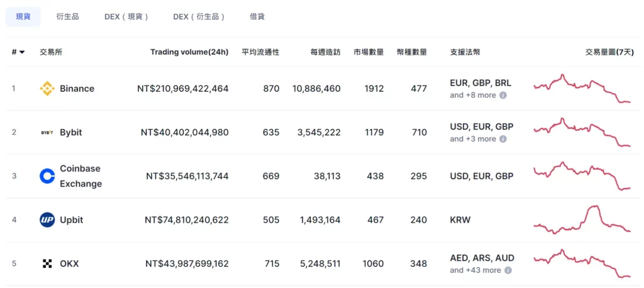Click Coinbase liquidity value 669
This screenshot has height=288, width=644.
[x=271, y=176]
